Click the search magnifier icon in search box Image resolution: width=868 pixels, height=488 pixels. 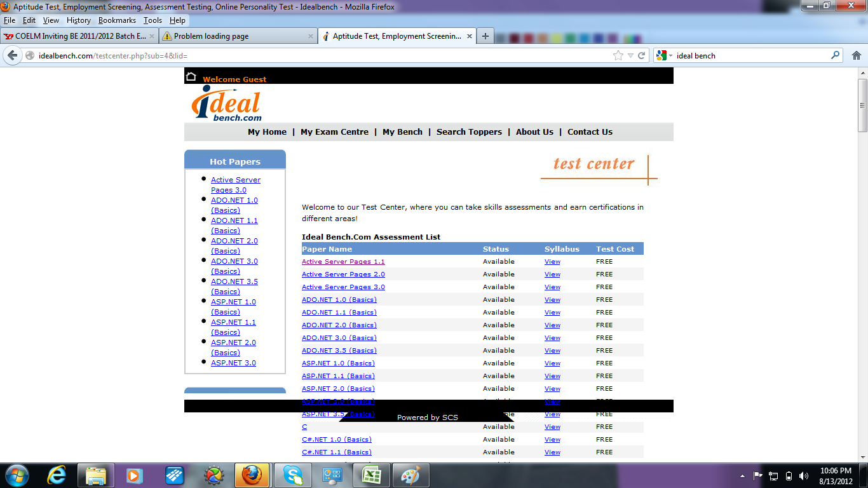click(835, 55)
